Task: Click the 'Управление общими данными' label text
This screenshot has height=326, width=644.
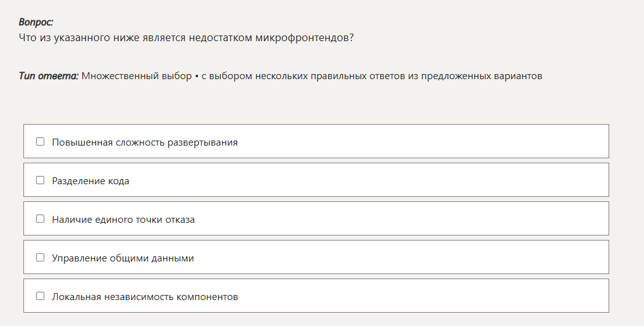Action: [x=123, y=258]
